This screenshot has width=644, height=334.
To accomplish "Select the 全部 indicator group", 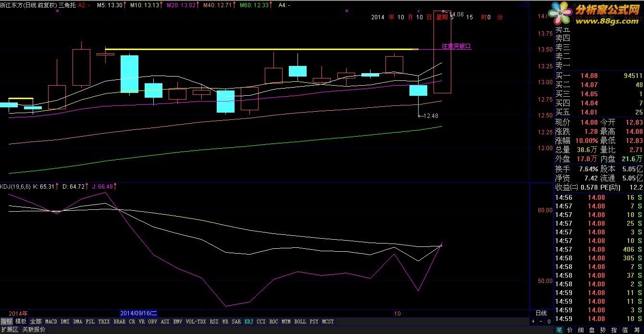I will [x=36, y=321].
